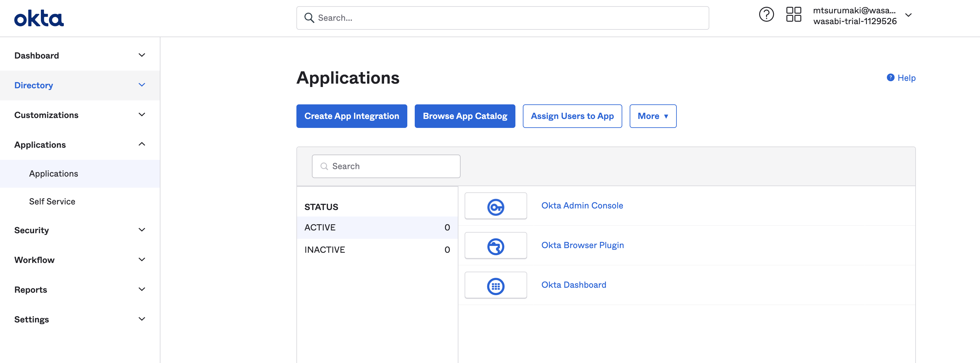The height and width of the screenshot is (363, 980).
Task: Expand the Dashboard sidebar section
Action: click(x=142, y=55)
